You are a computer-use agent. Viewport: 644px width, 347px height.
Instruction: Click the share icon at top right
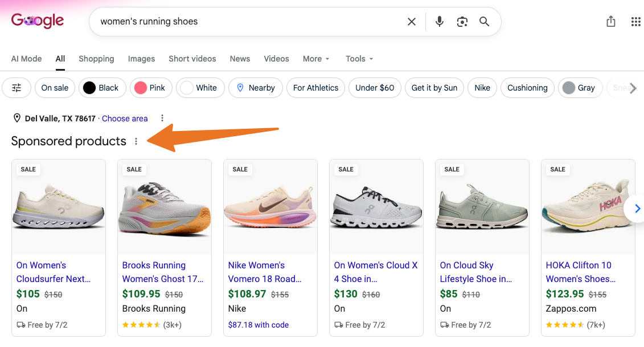[611, 22]
